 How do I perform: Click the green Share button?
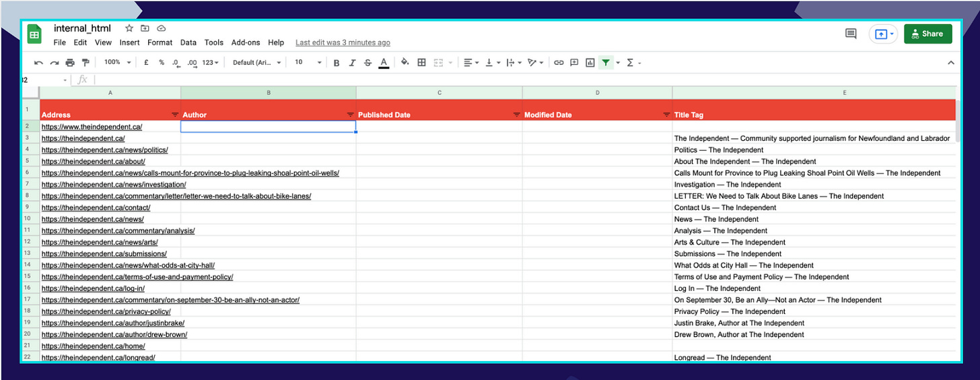[928, 34]
